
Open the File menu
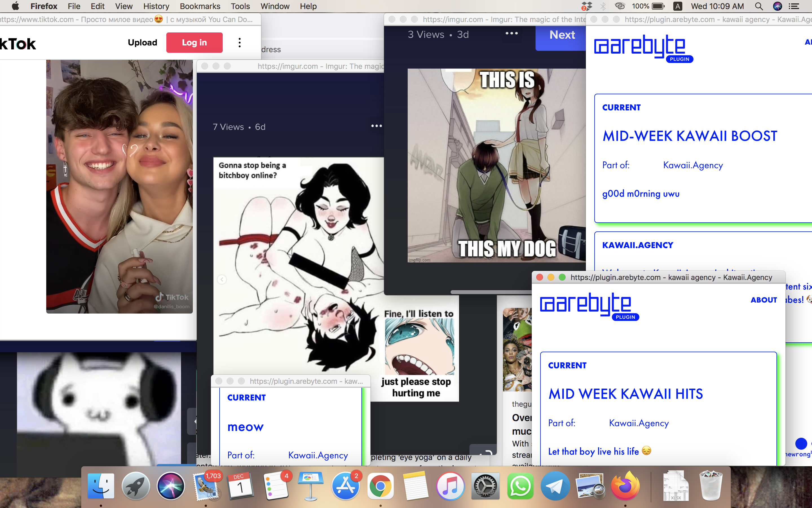pyautogui.click(x=74, y=6)
